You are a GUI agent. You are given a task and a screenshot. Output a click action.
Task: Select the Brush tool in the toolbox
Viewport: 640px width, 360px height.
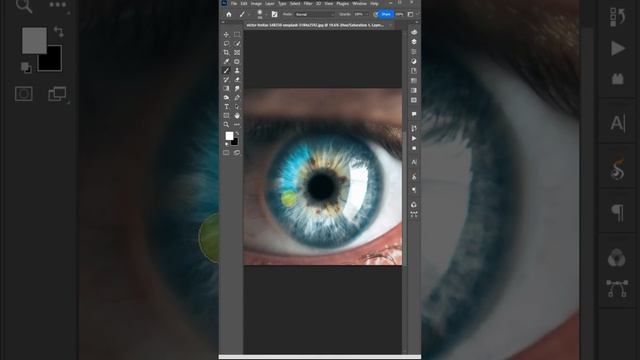pos(226,71)
